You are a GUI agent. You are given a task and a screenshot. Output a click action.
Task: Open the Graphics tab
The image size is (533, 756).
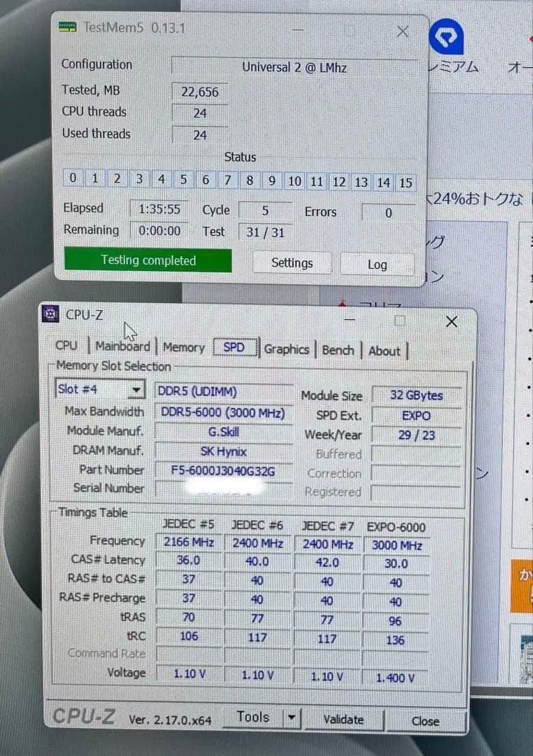point(286,349)
